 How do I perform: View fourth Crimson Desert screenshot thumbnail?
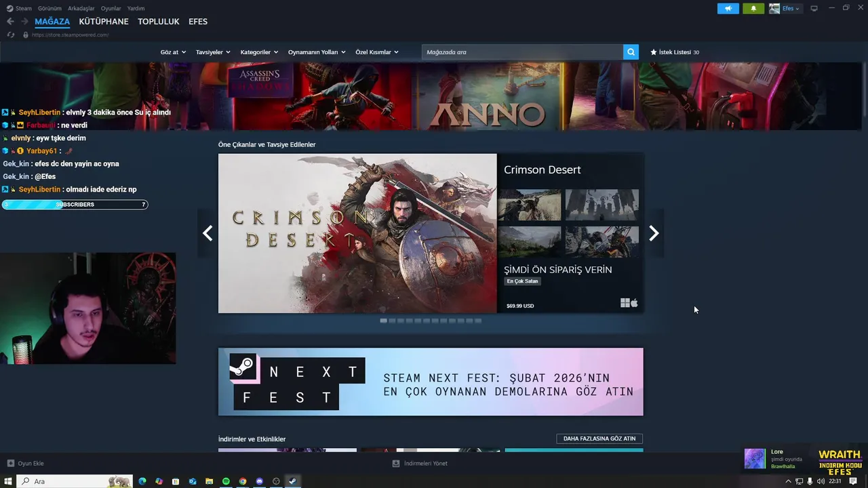602,242
